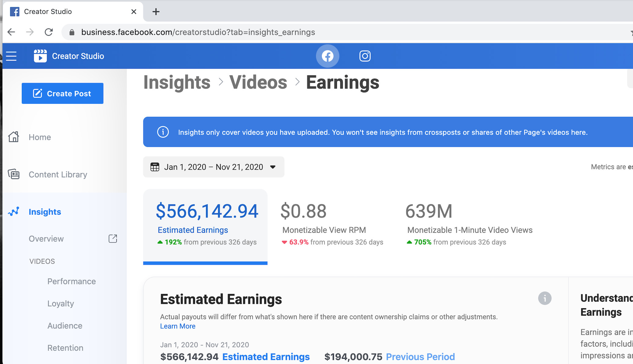Open Audience under Videos

click(x=65, y=326)
